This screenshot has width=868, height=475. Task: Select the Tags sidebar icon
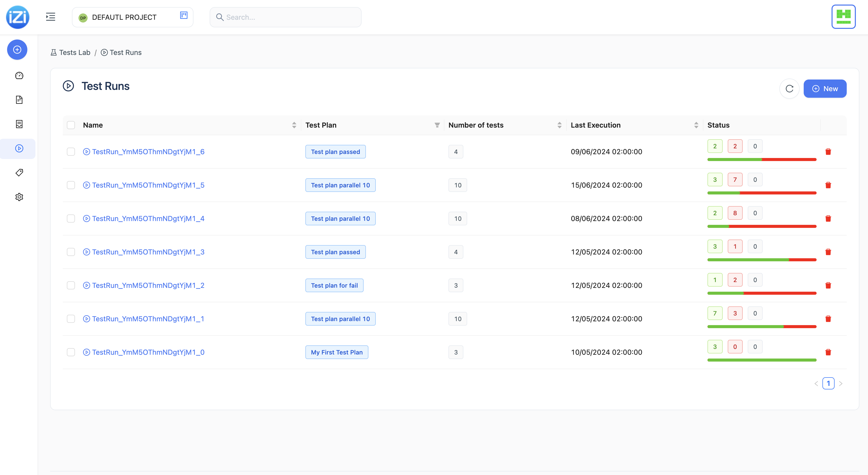pos(19,172)
